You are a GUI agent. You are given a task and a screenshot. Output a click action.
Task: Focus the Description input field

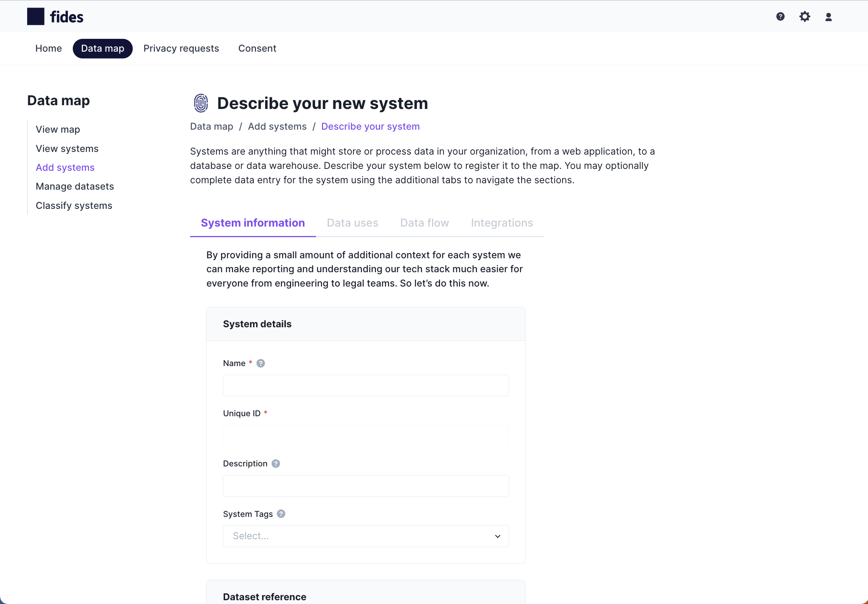coord(366,486)
